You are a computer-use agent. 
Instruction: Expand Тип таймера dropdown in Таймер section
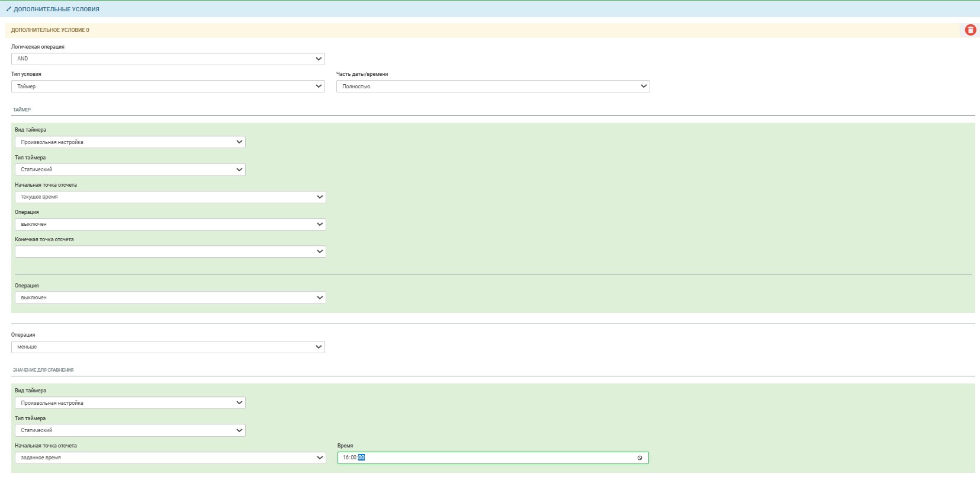tap(130, 170)
